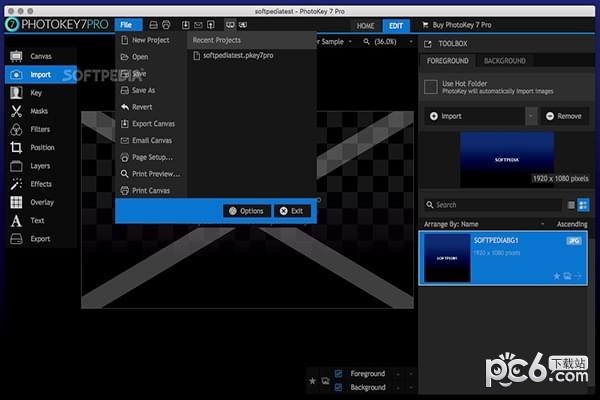This screenshot has height=400, width=600.
Task: Click the first dual-view toolbar icon
Action: tap(230, 25)
